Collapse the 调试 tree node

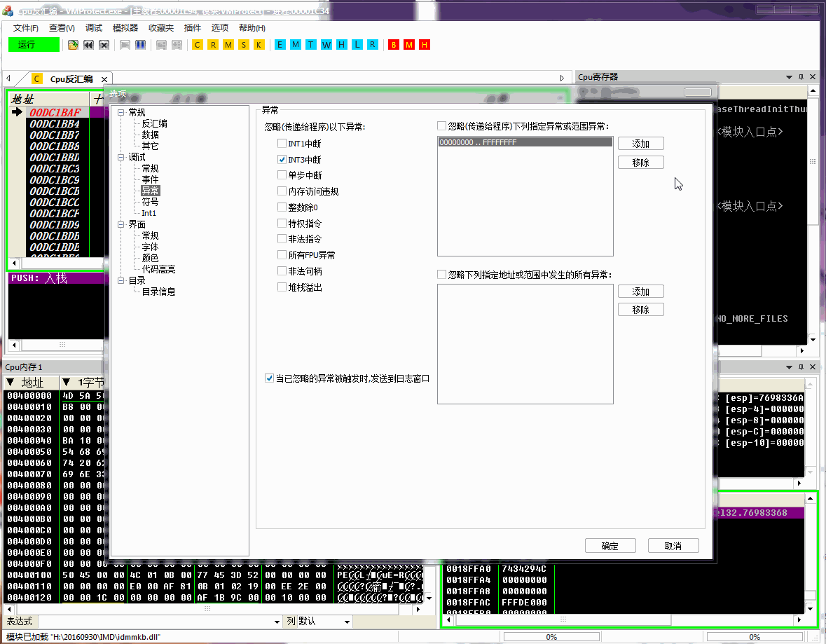[121, 157]
